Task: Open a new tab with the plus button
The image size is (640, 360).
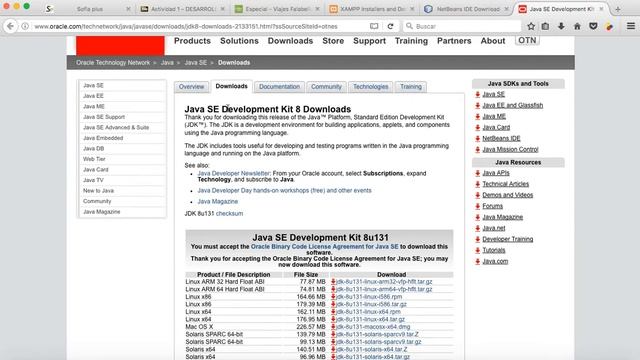Action: [618, 9]
